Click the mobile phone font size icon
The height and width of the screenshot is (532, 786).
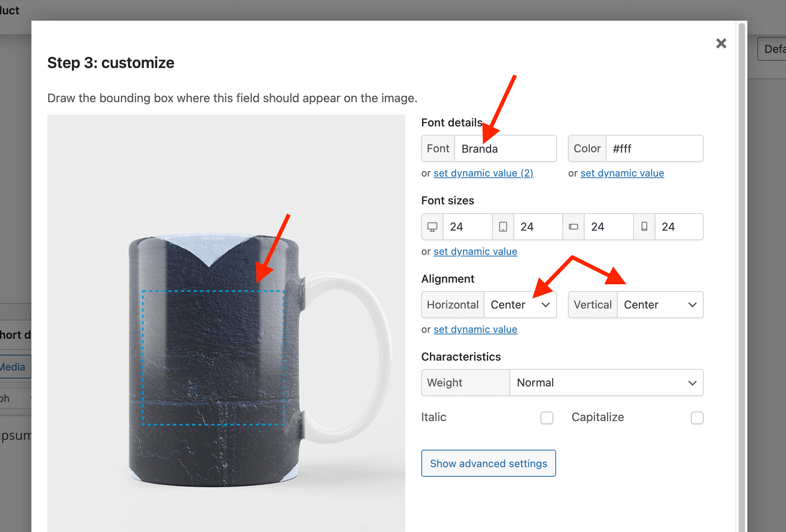644,227
